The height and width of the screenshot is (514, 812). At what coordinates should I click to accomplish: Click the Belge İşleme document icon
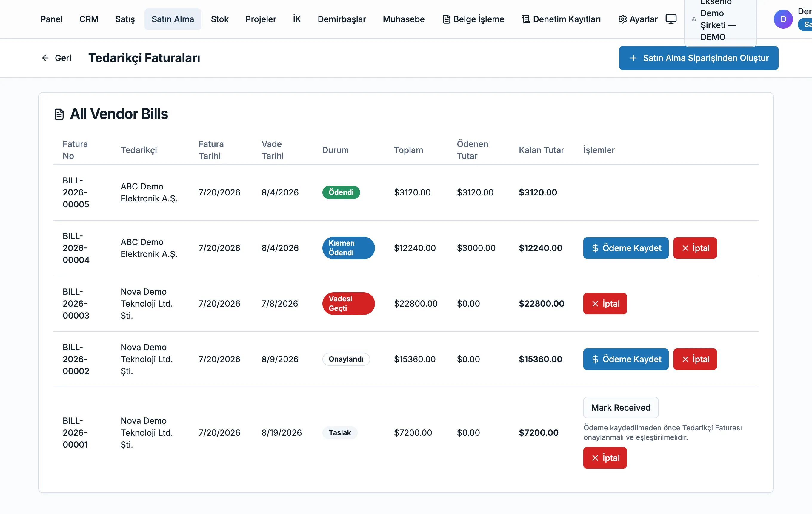click(x=446, y=19)
